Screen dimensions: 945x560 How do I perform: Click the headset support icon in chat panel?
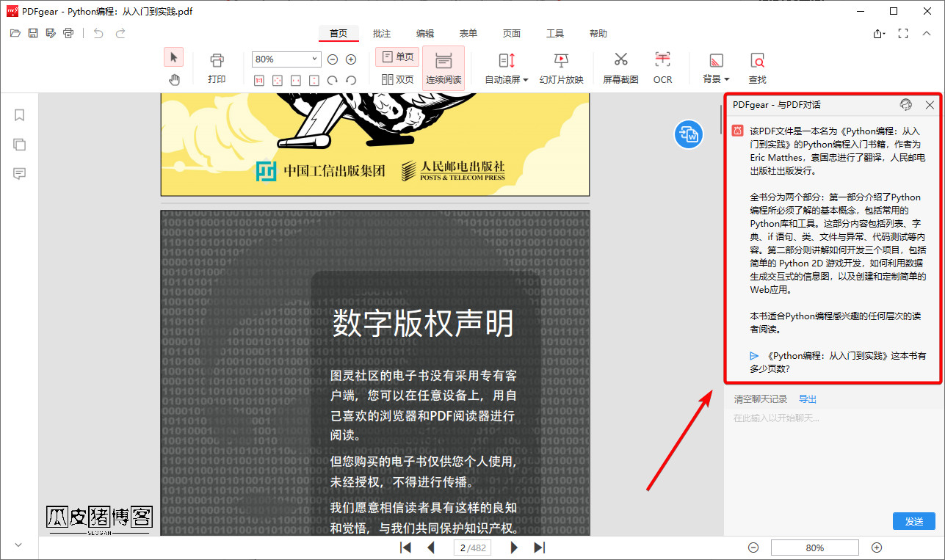coord(906,105)
